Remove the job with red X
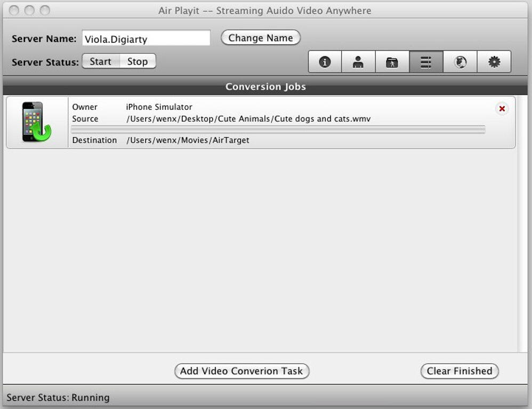532x409 pixels. pyautogui.click(x=502, y=109)
